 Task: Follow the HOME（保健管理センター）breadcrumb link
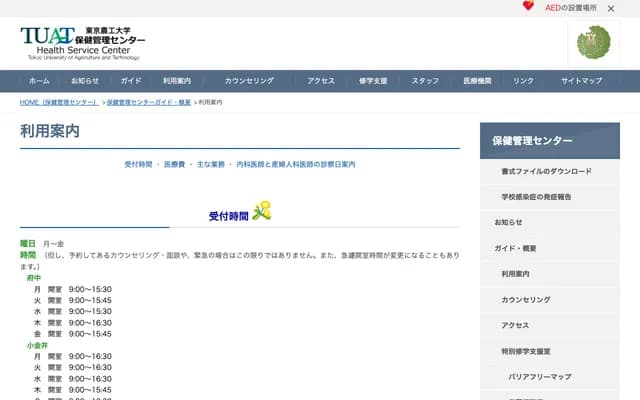coord(59,102)
